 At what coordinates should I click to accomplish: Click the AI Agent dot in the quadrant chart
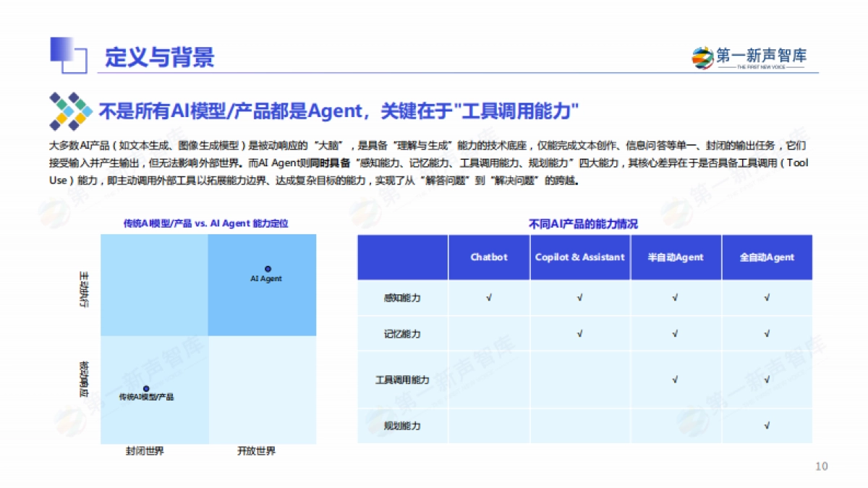268,267
